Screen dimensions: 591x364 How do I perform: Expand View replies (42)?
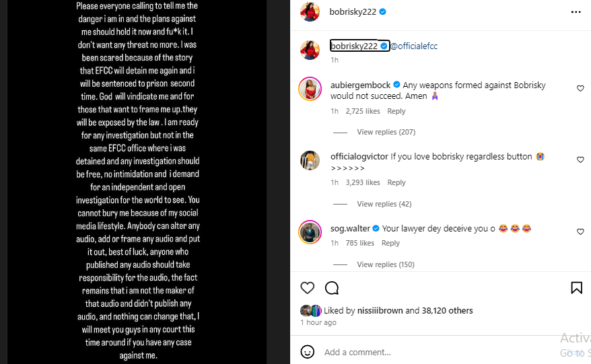[384, 204]
